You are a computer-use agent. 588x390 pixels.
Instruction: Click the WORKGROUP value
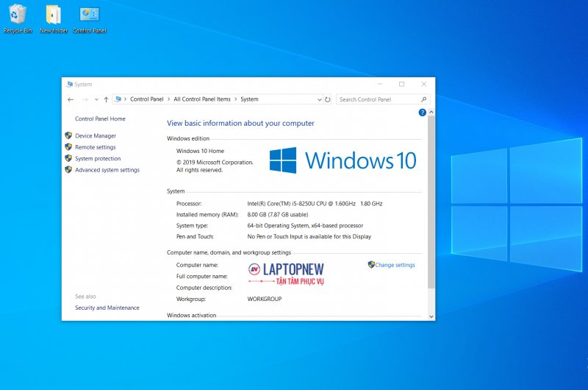click(265, 299)
